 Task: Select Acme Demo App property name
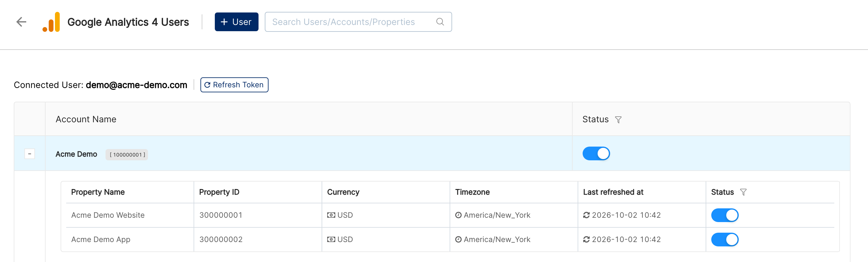(101, 240)
